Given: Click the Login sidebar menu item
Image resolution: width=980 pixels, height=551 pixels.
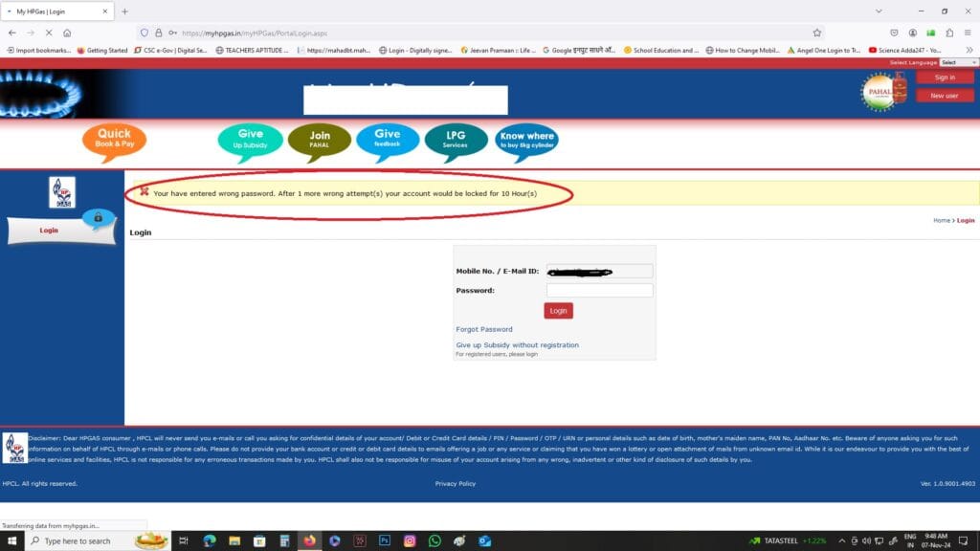Looking at the screenshot, I should click(61, 231).
